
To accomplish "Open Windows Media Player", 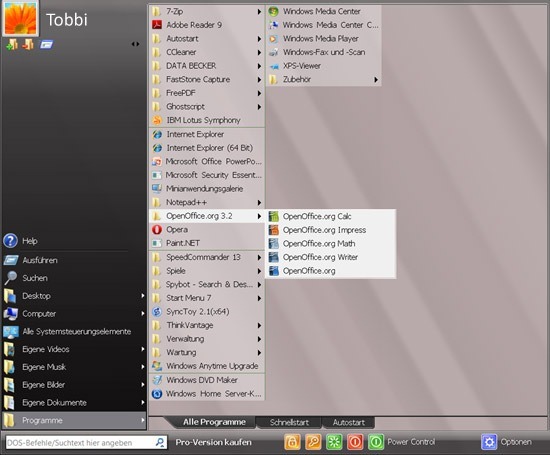I will [x=323, y=39].
